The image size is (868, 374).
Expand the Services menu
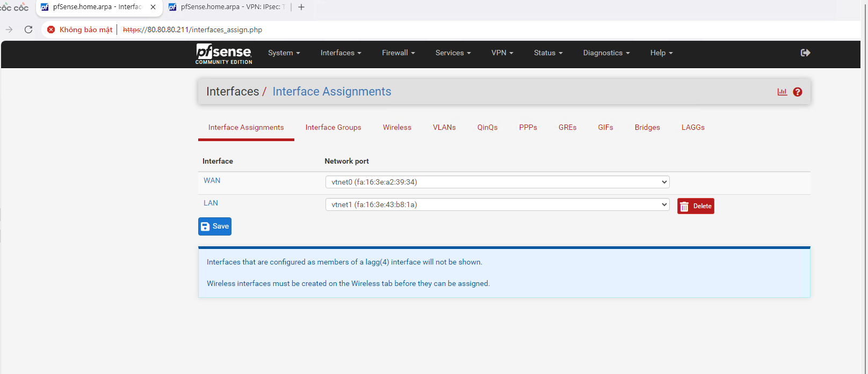[453, 53]
